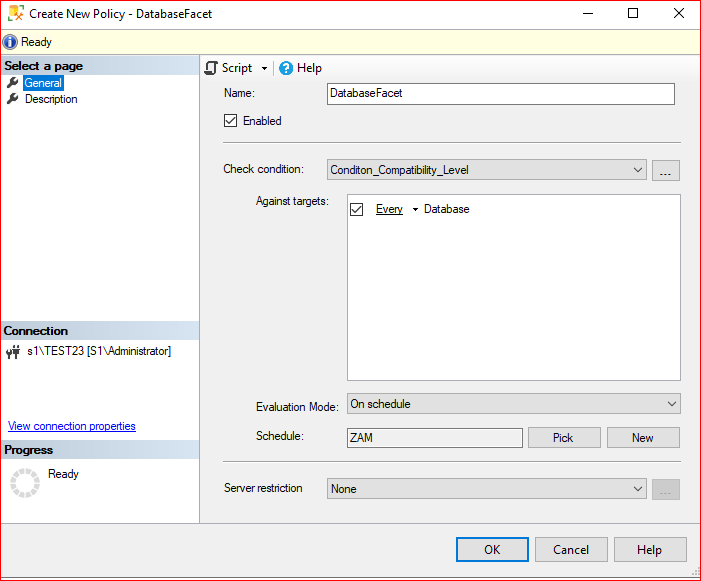Open View connection properties link
This screenshot has width=701, height=581.
(72, 426)
